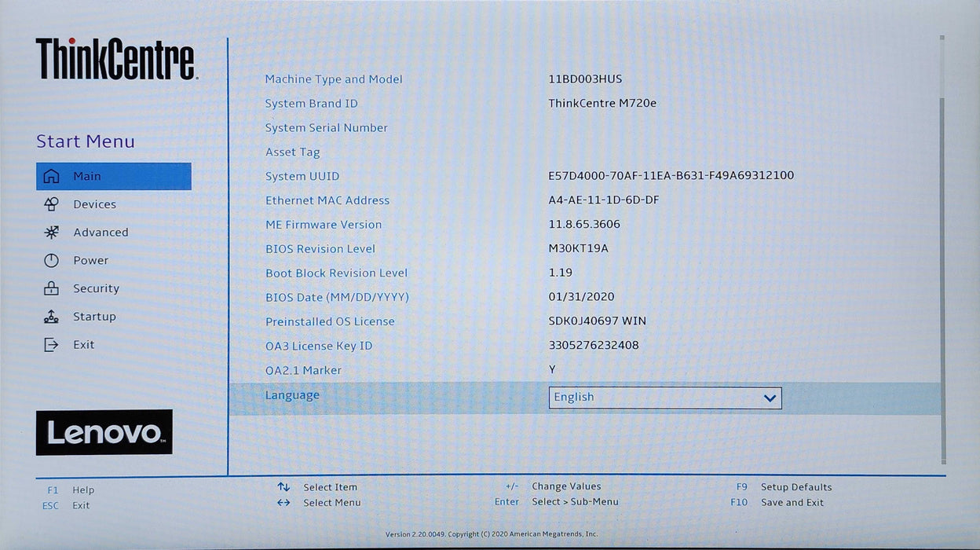Image resolution: width=980 pixels, height=550 pixels.
Task: Click the Exit door arrow icon
Action: click(x=51, y=345)
